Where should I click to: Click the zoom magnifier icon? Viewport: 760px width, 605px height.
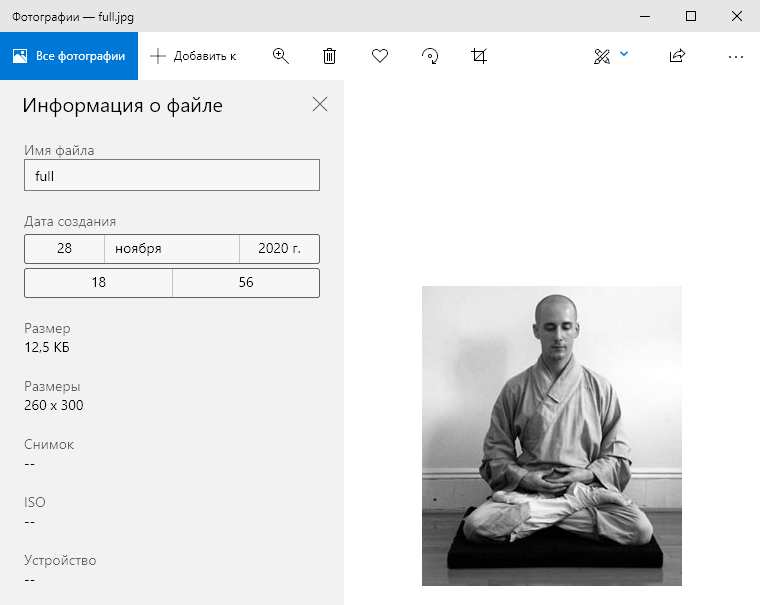280,56
